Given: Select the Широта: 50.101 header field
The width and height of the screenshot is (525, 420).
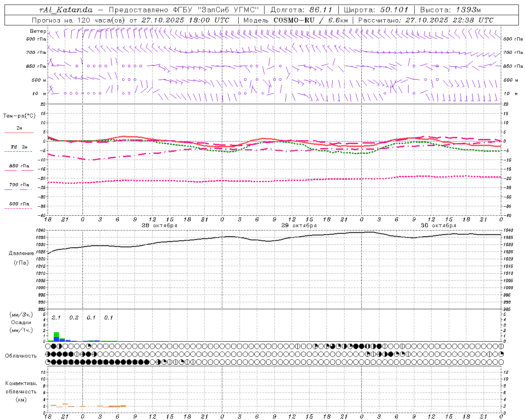Looking at the screenshot, I should coord(376,10).
